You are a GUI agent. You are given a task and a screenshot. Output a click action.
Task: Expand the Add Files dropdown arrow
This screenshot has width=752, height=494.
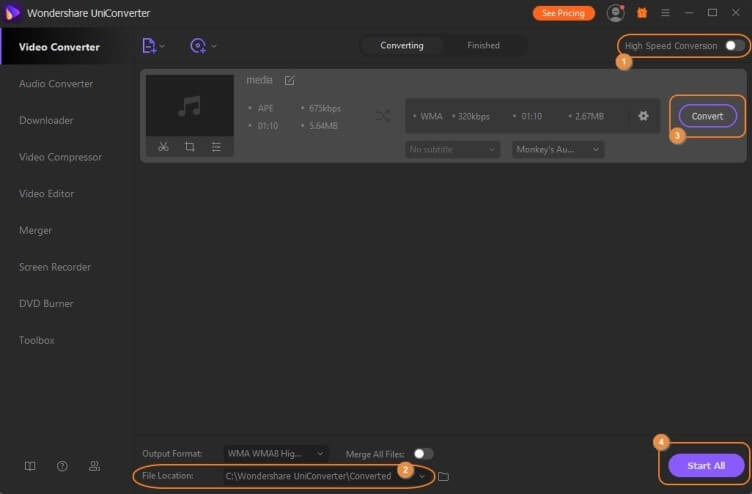[x=163, y=46]
